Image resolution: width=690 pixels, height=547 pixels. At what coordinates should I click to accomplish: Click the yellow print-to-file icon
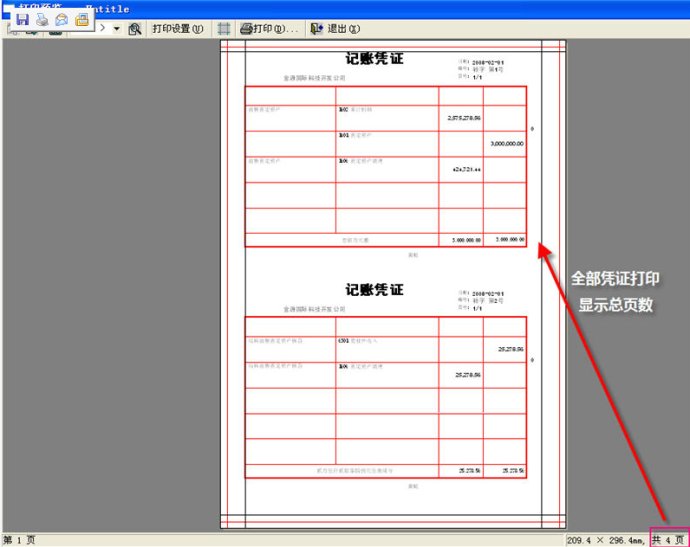point(82,19)
